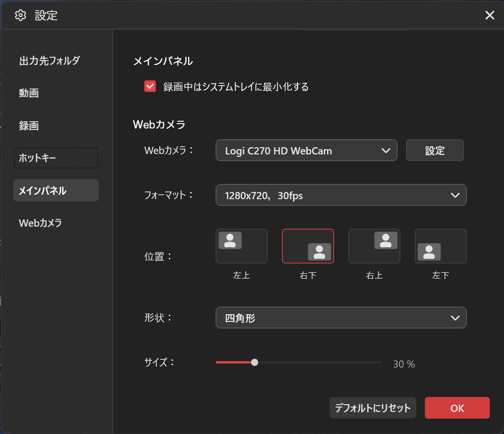Image resolution: width=504 pixels, height=434 pixels.
Task: Toggle 録画中はシステムトレイに最小化する checkbox
Action: [x=150, y=87]
